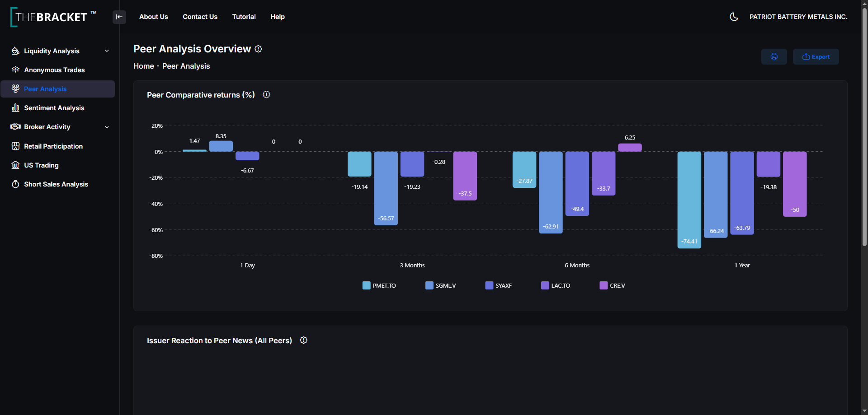
Task: Expand the Broker Activity submenu chevron
Action: click(107, 127)
